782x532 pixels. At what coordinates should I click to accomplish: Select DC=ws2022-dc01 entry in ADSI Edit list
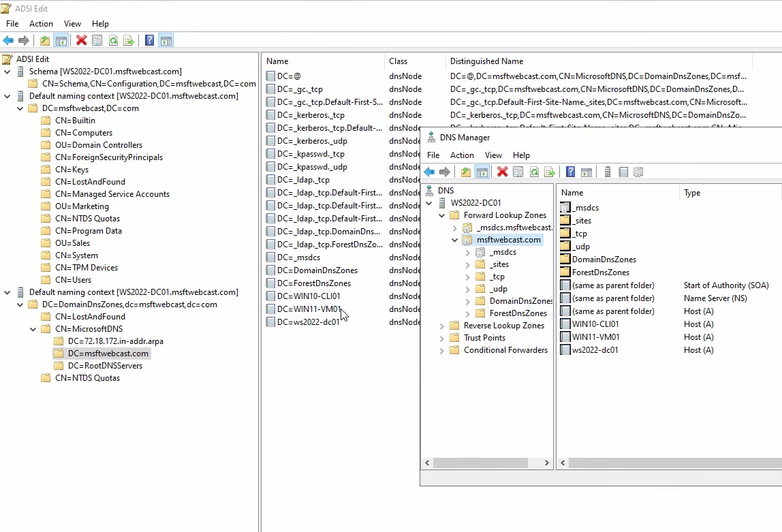308,322
